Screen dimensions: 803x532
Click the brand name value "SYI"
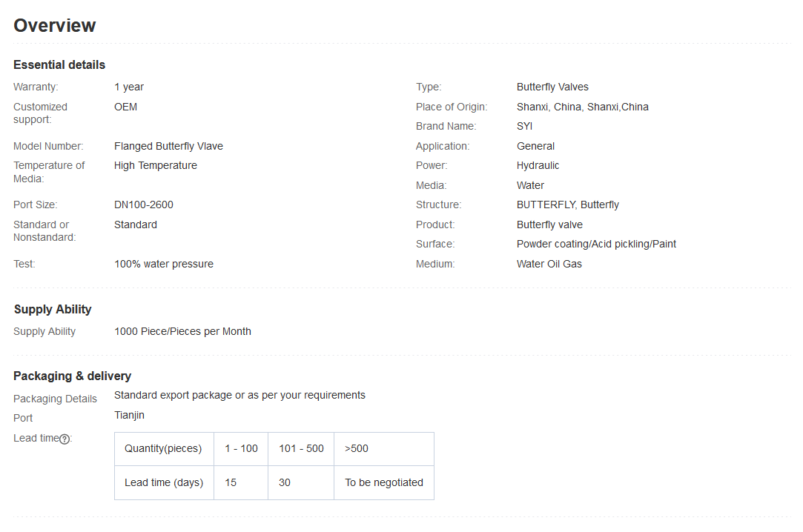point(524,126)
